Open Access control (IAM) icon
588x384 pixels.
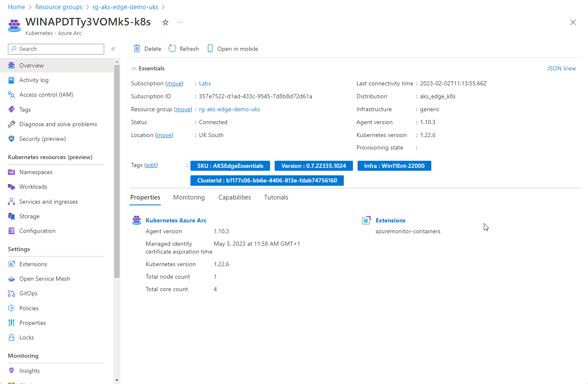(x=12, y=95)
